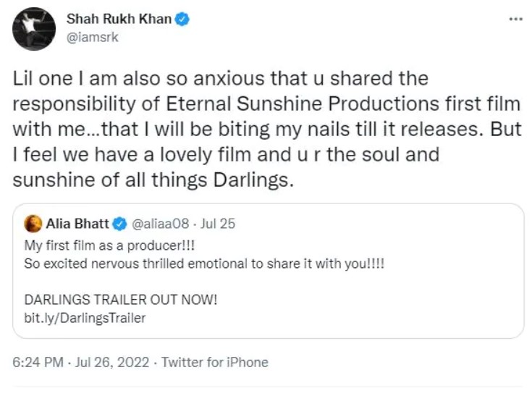532x396 pixels.
Task: Click the Twitter for iPhone source label
Action: coord(214,362)
